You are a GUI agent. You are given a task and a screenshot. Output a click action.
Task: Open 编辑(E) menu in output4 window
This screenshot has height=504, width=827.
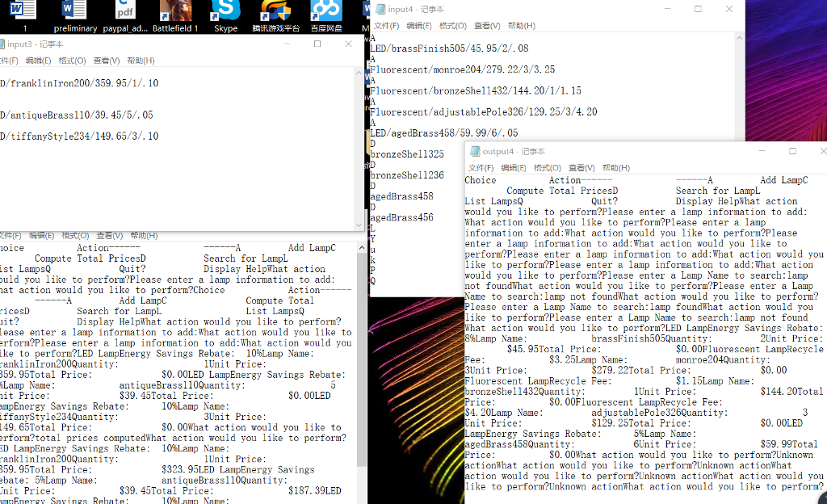(514, 168)
